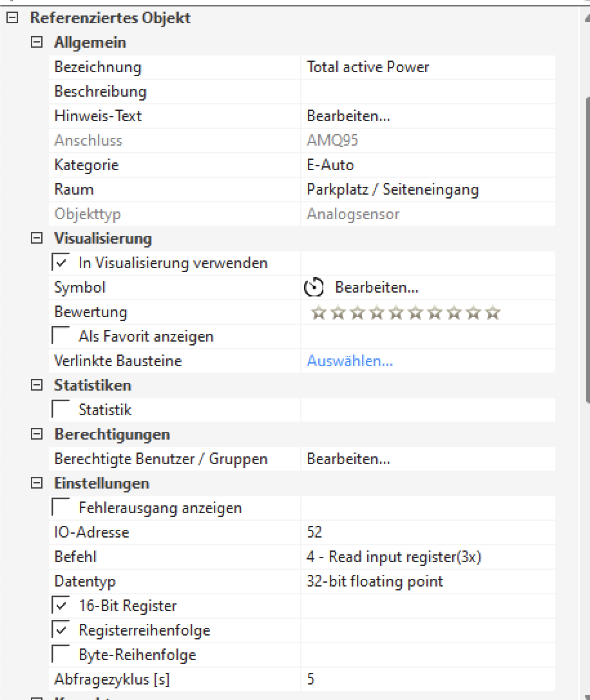Check the Byte-Reihenfolge option
Viewport: 590px width, 700px height.
(61, 655)
